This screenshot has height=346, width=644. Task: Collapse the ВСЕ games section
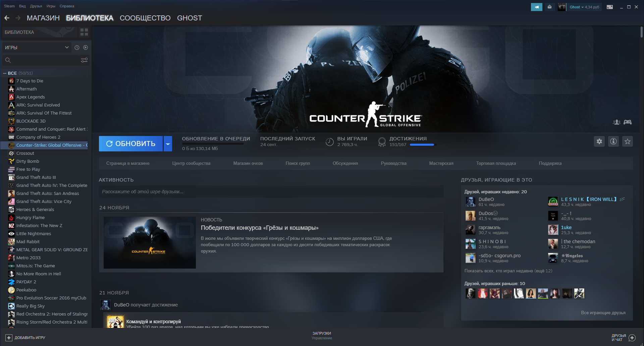5,73
